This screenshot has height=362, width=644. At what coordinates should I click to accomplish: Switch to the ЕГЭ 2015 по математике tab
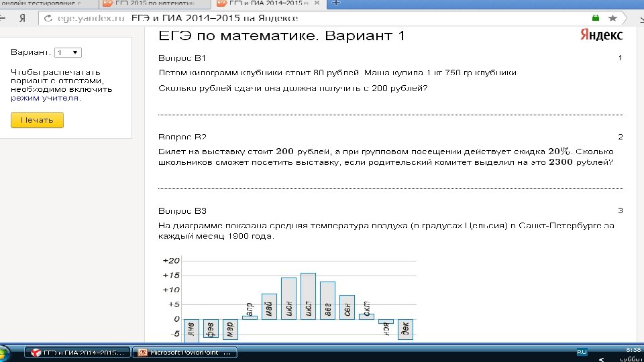tap(155, 3)
